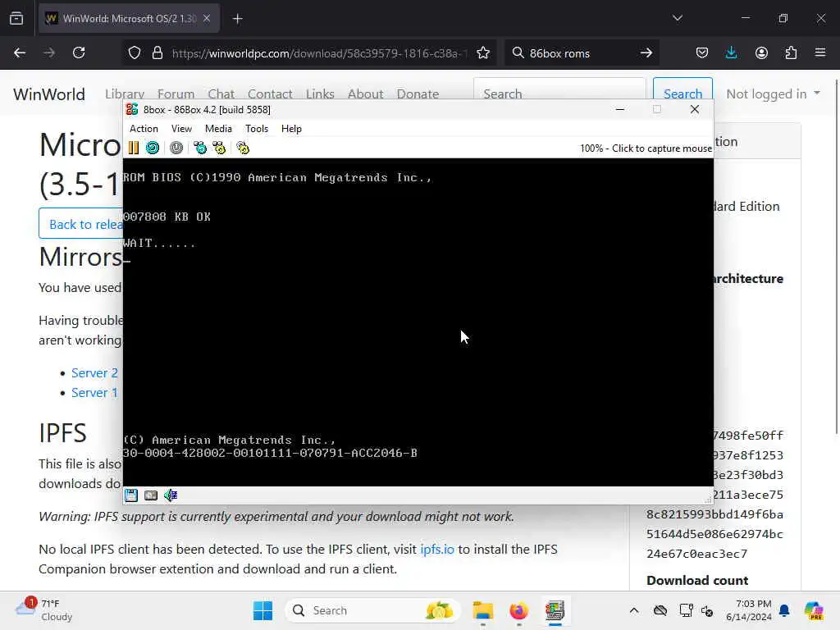Click the taskbar Search box
This screenshot has height=630, width=840.
point(372,610)
